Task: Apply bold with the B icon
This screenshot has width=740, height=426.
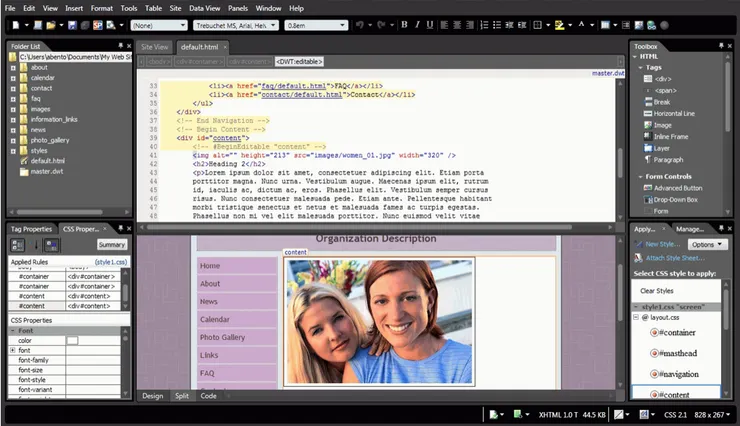Action: coord(404,25)
